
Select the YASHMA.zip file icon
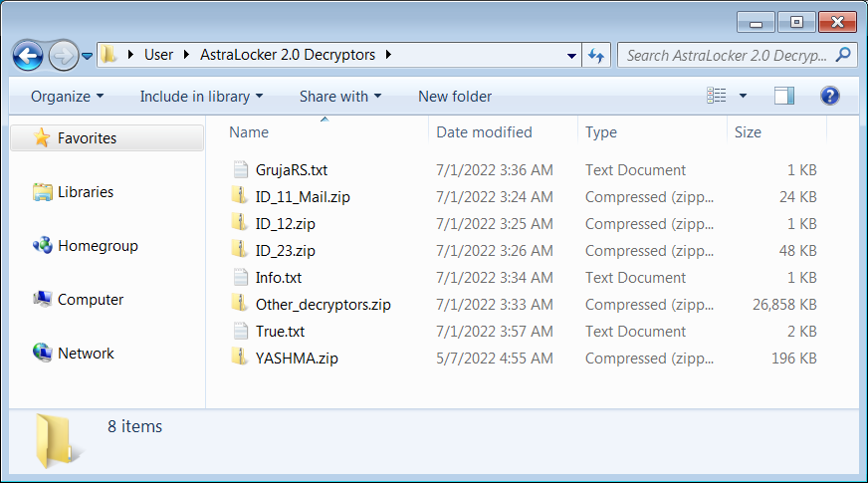click(240, 359)
